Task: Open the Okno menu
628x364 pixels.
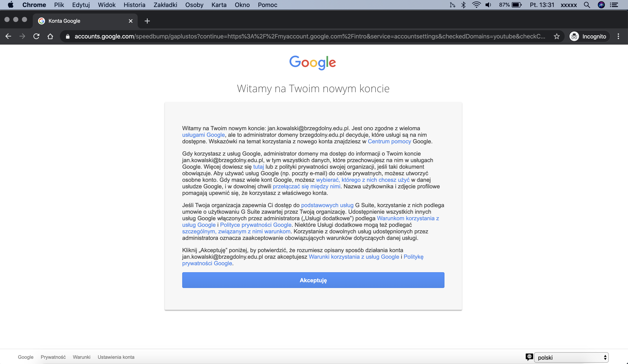Action: (x=242, y=5)
